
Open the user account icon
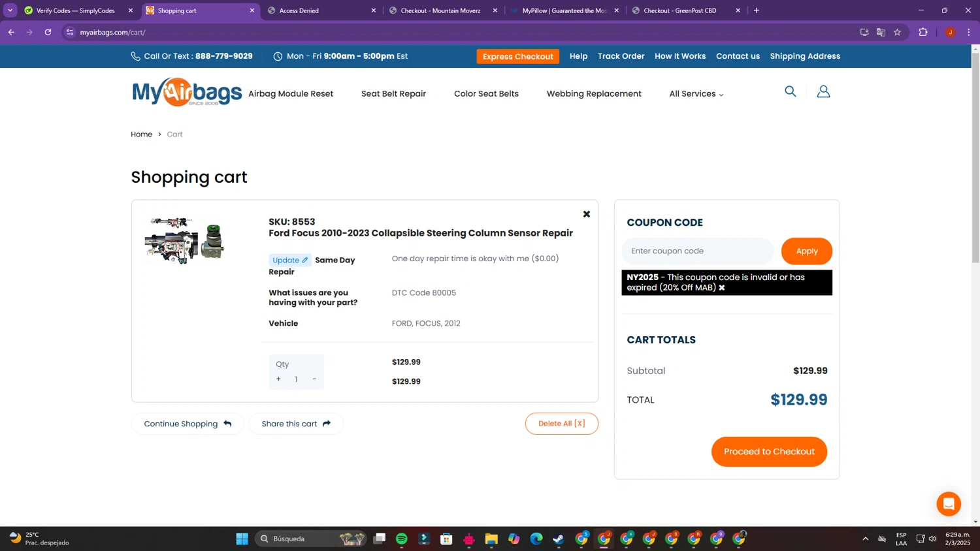(x=823, y=91)
